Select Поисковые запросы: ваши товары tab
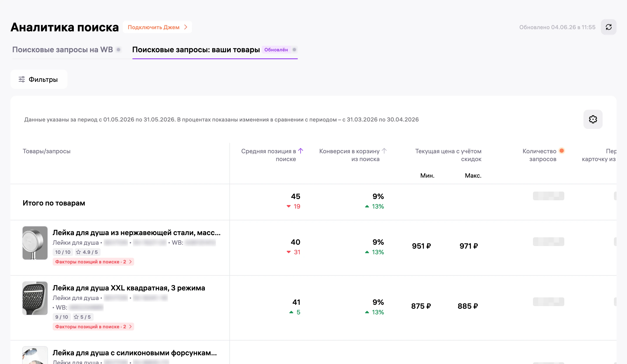The image size is (627, 364). pyautogui.click(x=196, y=49)
